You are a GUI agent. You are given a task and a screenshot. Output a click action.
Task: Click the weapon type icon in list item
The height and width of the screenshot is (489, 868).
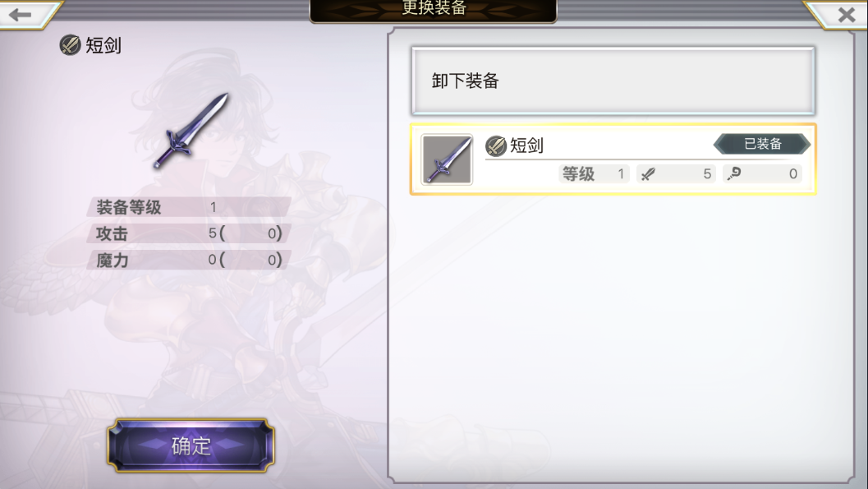(496, 146)
